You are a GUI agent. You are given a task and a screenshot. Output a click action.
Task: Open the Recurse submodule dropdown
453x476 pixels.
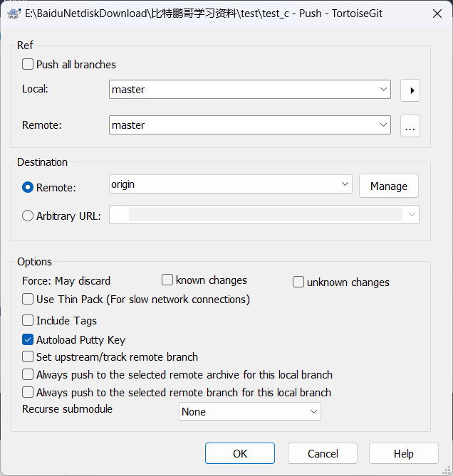tap(250, 411)
